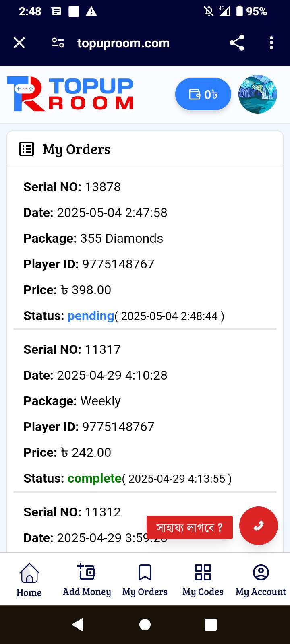Open the Add Money tab
This screenshot has height=644, width=290.
87,580
